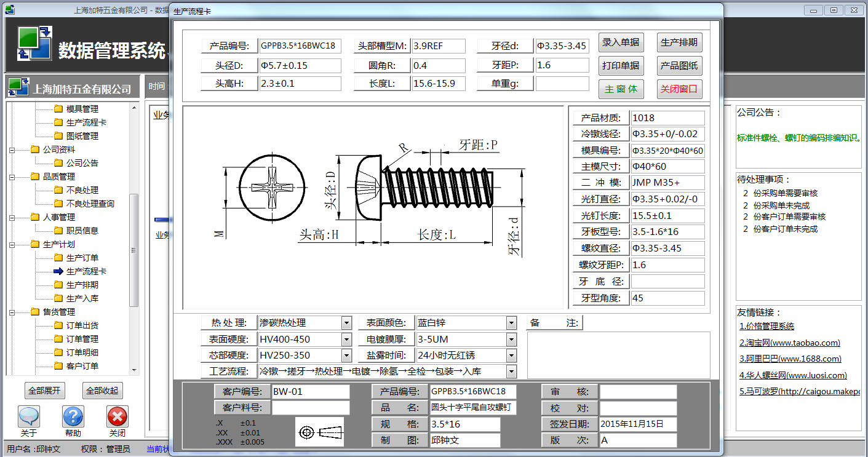868x457 pixels.
Task: Click the 备注 text area
Action: (618, 355)
